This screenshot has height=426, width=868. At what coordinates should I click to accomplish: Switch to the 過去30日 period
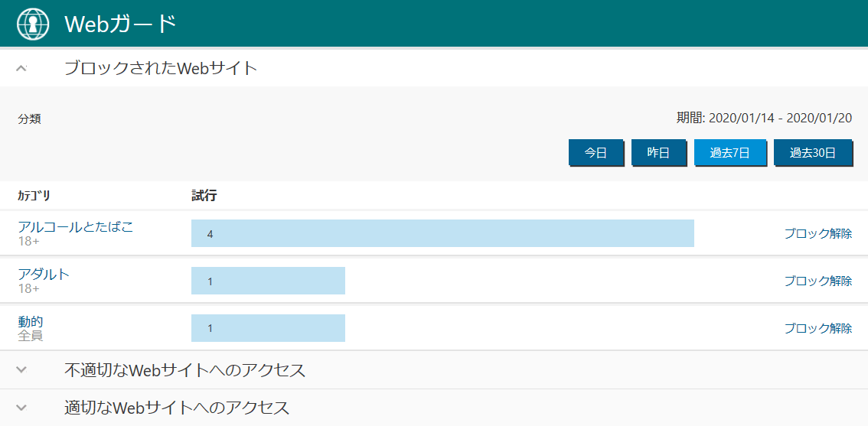[x=813, y=153]
